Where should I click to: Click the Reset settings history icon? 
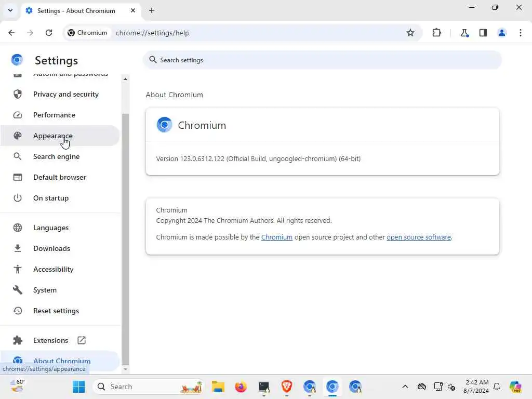pyautogui.click(x=18, y=311)
